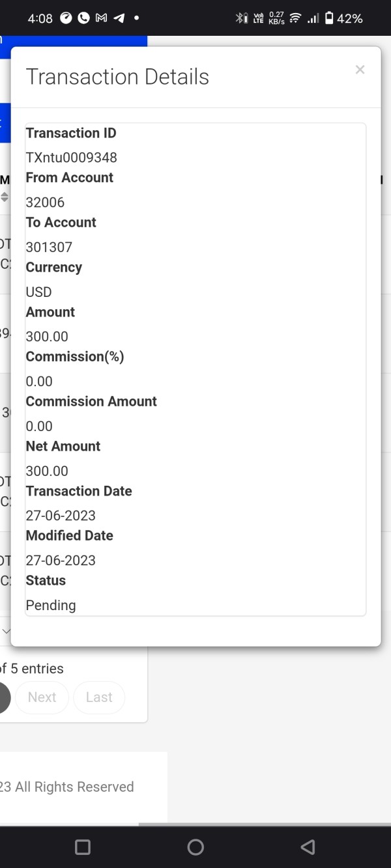Go to Next page of entries
Image resolution: width=391 pixels, height=868 pixels.
click(42, 697)
